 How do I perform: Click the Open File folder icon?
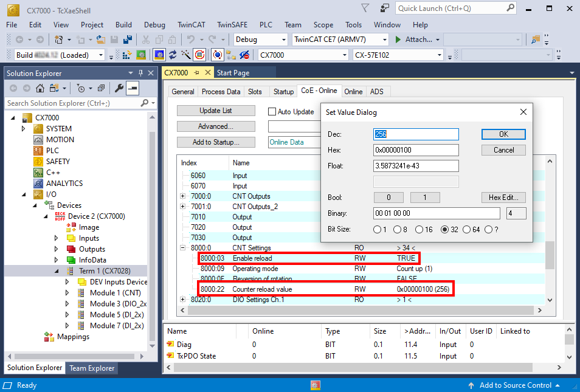[100, 39]
